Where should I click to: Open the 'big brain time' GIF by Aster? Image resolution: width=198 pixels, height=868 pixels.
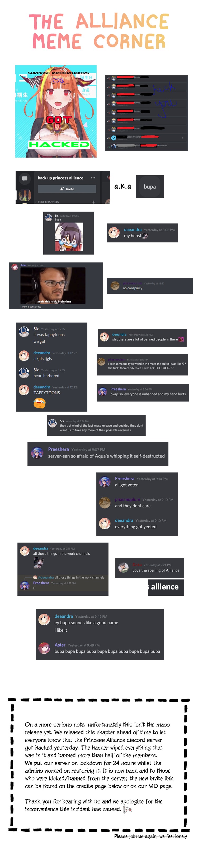click(x=53, y=285)
